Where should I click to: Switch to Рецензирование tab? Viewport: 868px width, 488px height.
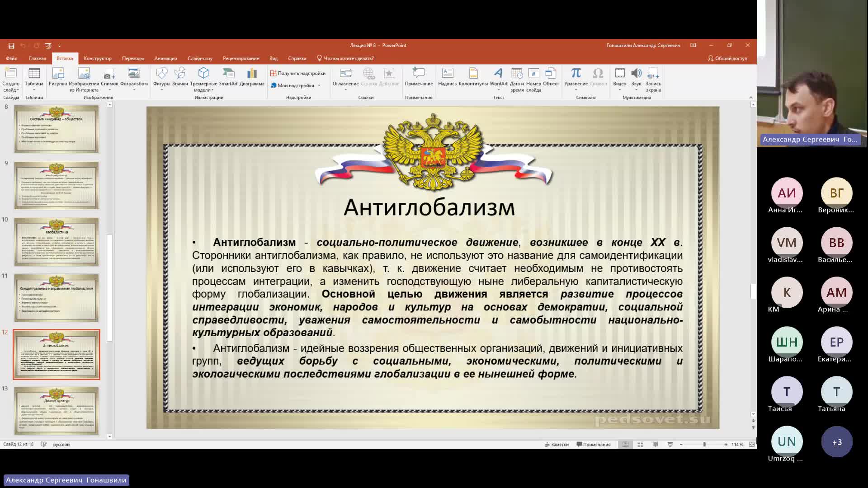click(x=241, y=58)
